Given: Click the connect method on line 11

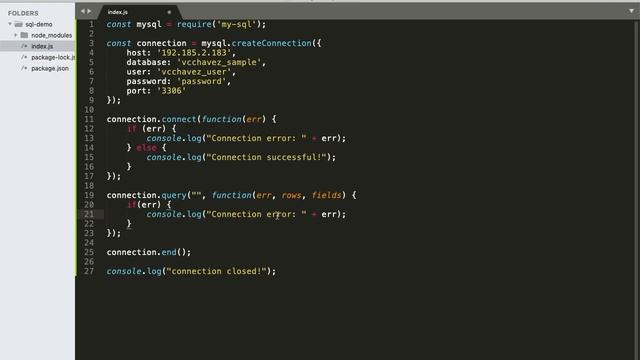Looking at the screenshot, I should coord(179,119).
